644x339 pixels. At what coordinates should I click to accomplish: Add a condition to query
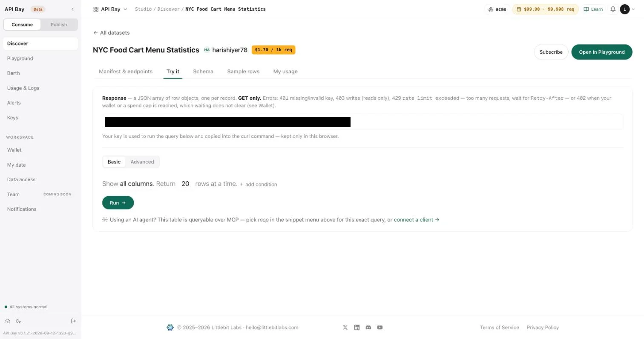258,184
